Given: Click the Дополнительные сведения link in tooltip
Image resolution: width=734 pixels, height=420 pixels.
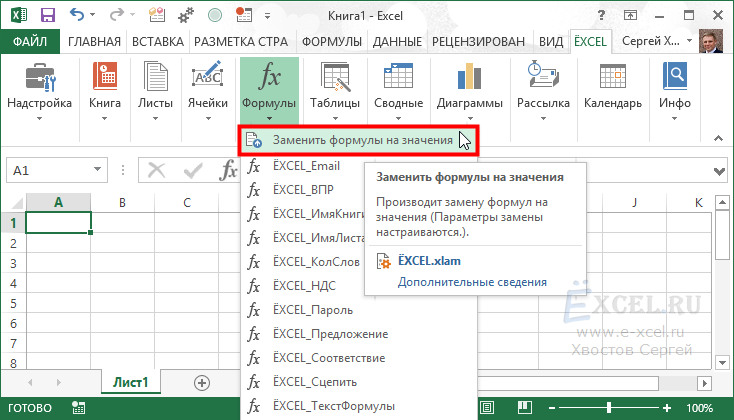Looking at the screenshot, I should click(472, 282).
